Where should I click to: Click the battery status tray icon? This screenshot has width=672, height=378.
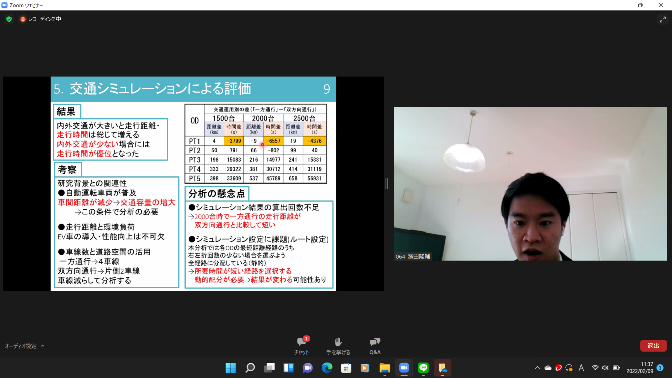click(616, 368)
